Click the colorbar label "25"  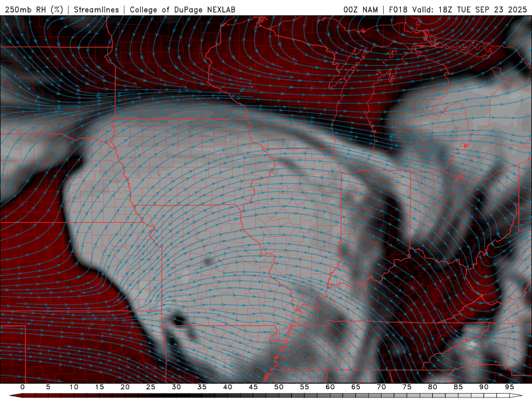[x=151, y=387]
